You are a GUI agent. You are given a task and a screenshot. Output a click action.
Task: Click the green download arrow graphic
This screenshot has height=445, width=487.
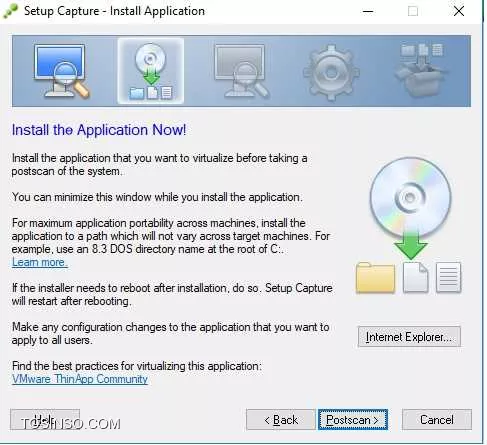pos(410,246)
